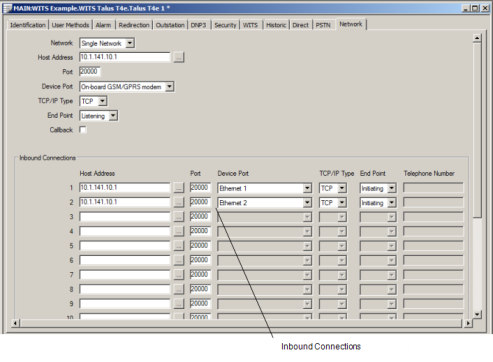Click Host Address field in inbound row 2

click(125, 202)
